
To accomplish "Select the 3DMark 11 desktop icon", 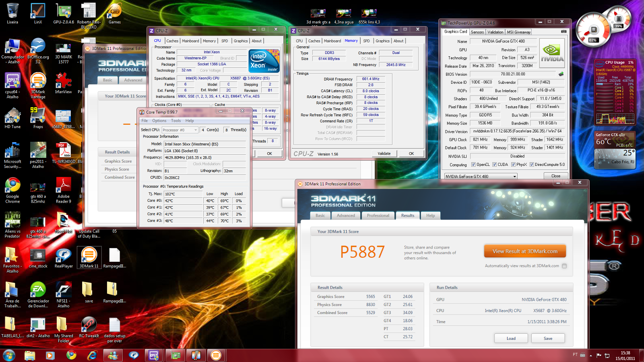I will coord(89,258).
